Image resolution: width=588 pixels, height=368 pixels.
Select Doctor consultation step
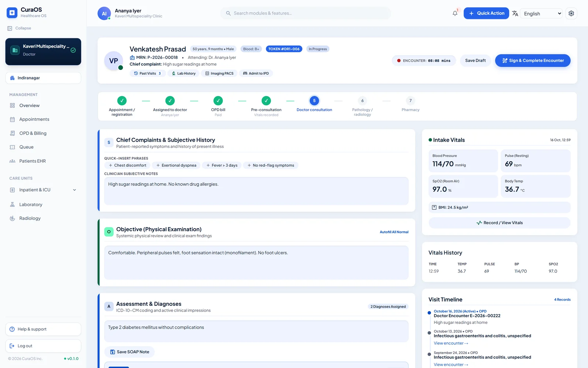tap(314, 105)
